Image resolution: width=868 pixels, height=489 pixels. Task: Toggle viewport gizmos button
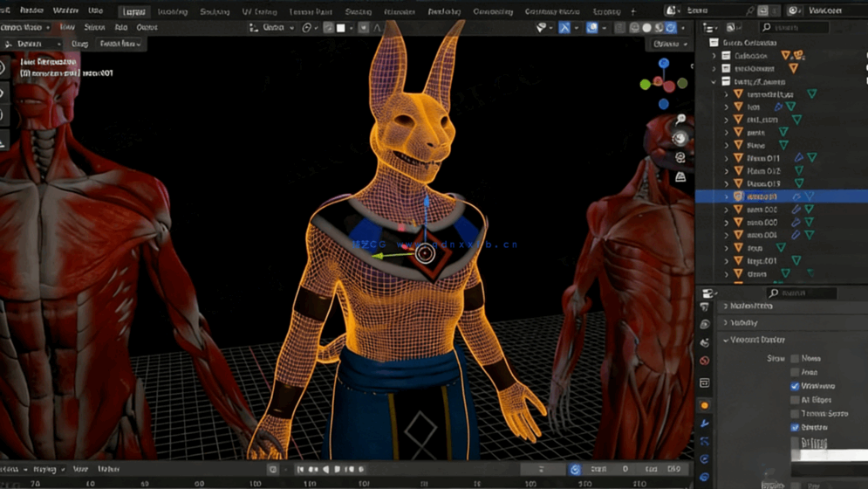pos(564,27)
